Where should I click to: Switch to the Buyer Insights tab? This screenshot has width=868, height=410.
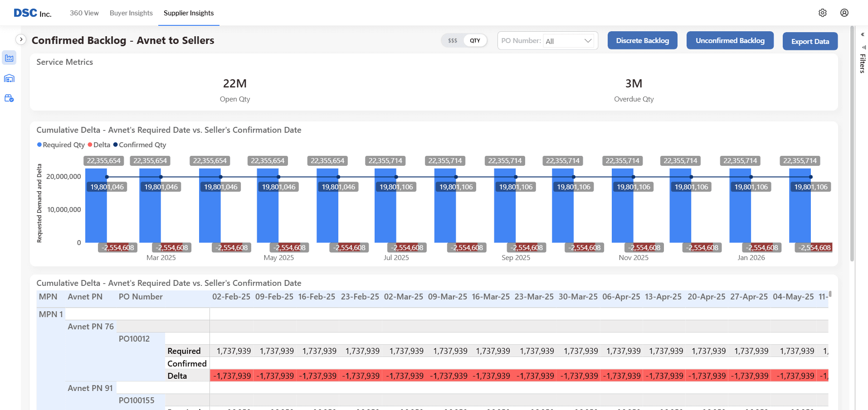pyautogui.click(x=131, y=13)
